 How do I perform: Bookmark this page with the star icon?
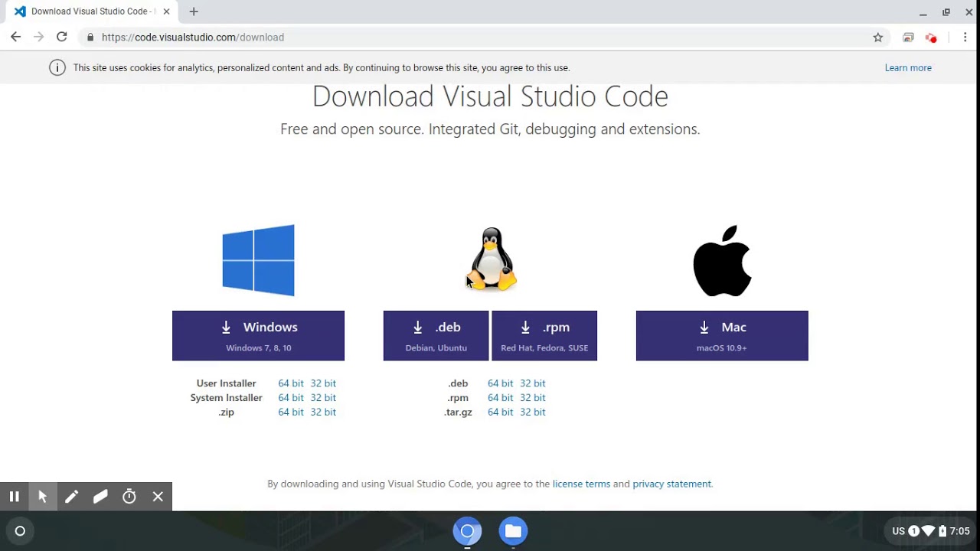tap(878, 37)
